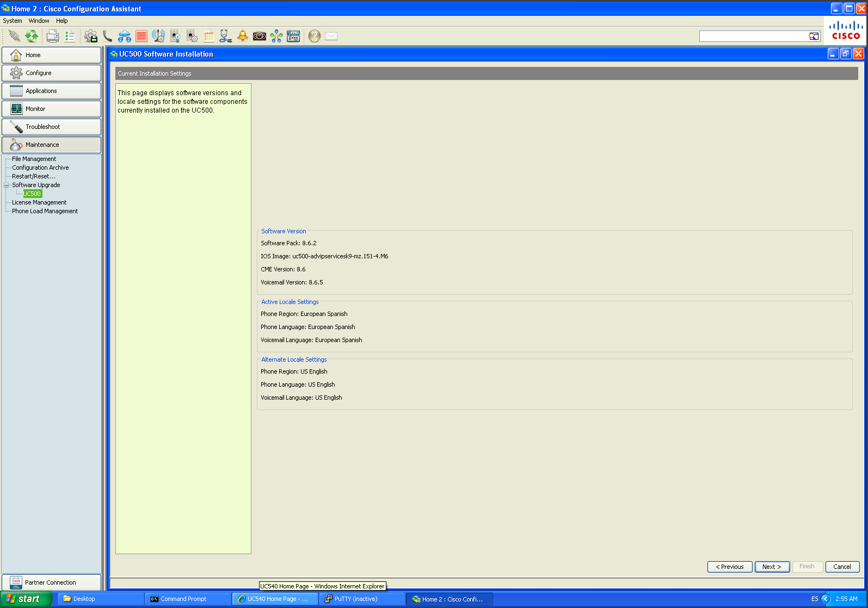Viewport: 868px width, 608px height.
Task: Click the orange grid inventory icon
Action: (209, 36)
